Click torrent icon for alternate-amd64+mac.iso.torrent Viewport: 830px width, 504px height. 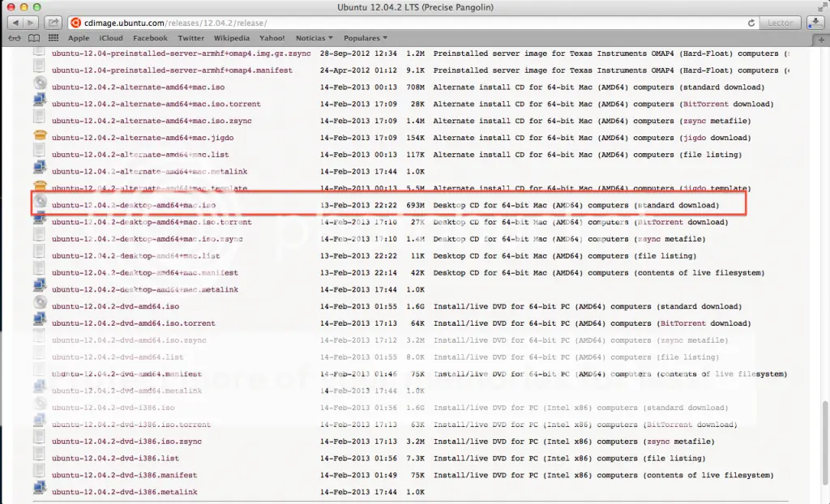click(x=40, y=100)
